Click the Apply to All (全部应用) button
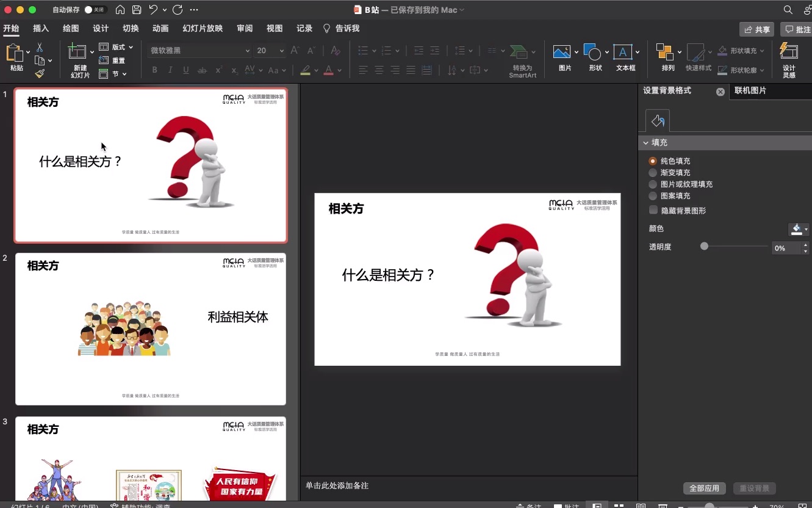This screenshot has width=812, height=508. pyautogui.click(x=705, y=488)
